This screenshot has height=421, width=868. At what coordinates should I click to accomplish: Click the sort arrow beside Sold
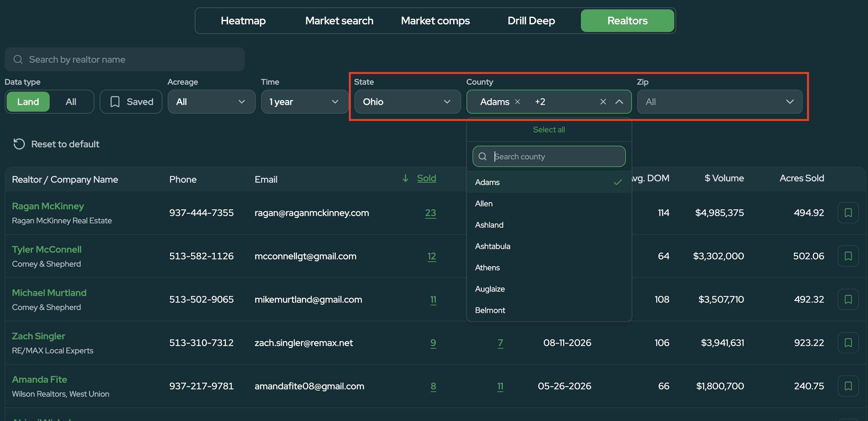click(405, 178)
